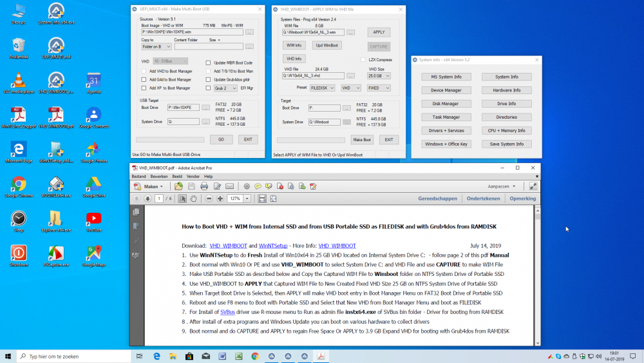
Task: Open the Copy to 'Folder on B' dropdown
Action: (x=156, y=46)
